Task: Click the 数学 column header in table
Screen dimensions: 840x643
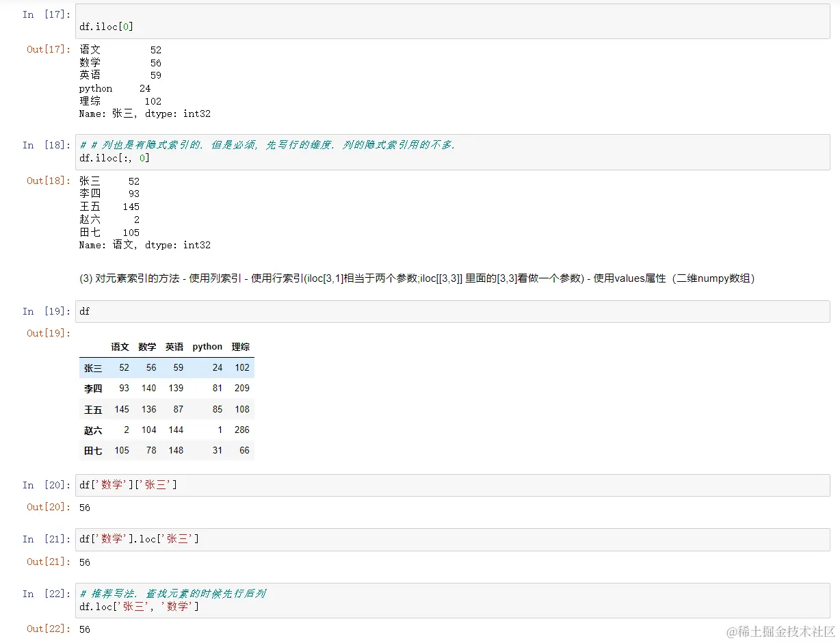Action: coord(147,347)
